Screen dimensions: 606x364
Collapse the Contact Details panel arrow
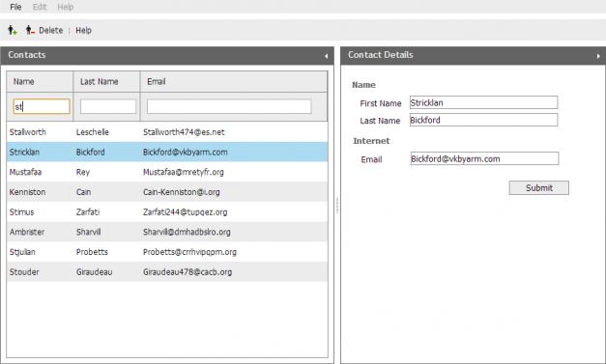(x=598, y=56)
